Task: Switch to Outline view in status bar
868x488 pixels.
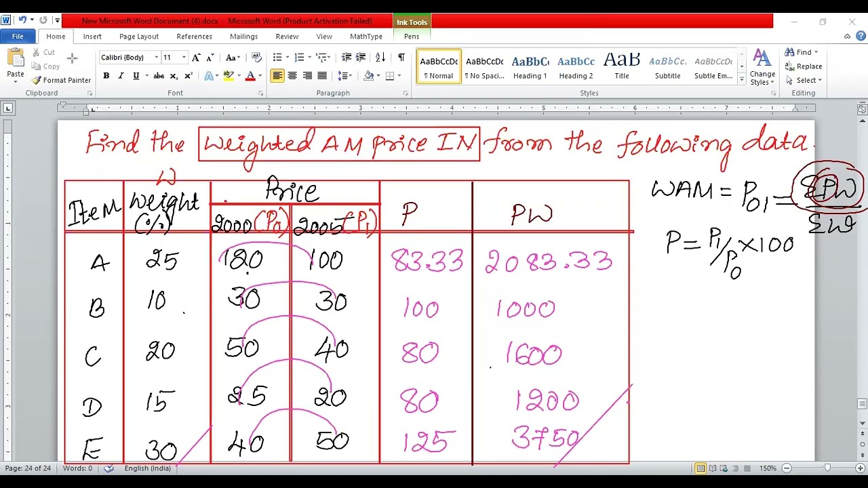Action: [x=736, y=468]
